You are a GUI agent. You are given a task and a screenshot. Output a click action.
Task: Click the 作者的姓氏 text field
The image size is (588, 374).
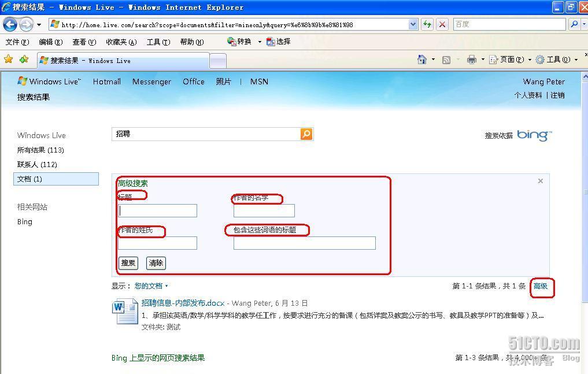coord(157,243)
